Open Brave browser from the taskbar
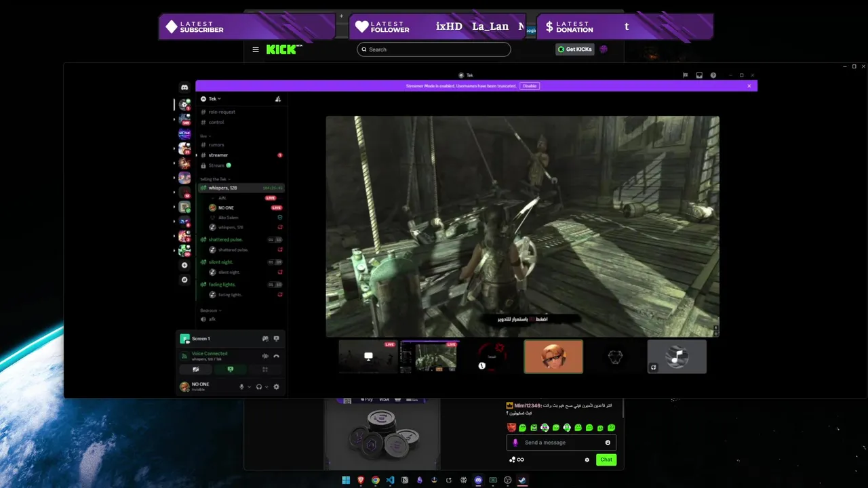This screenshot has width=868, height=488. [x=361, y=481]
